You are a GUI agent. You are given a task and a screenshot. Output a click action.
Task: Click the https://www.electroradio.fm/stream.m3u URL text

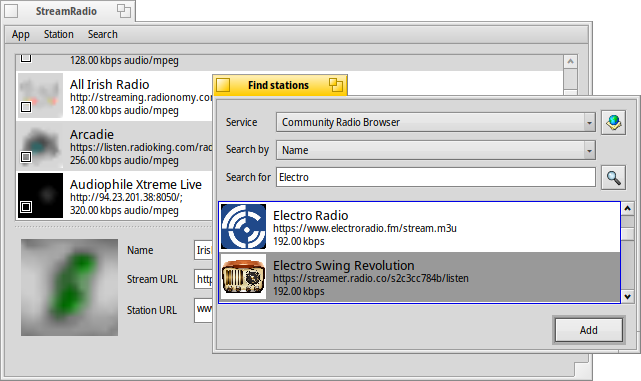coord(365,228)
